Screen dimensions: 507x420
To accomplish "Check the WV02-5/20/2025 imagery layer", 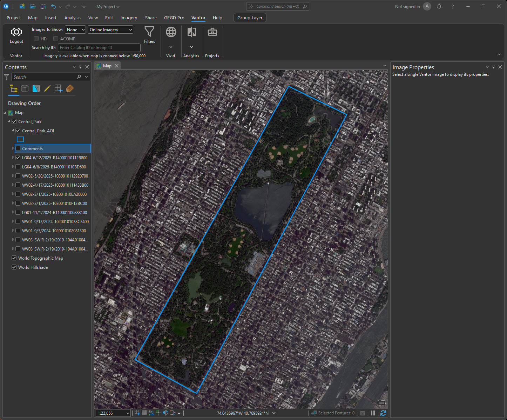I will click(18, 176).
